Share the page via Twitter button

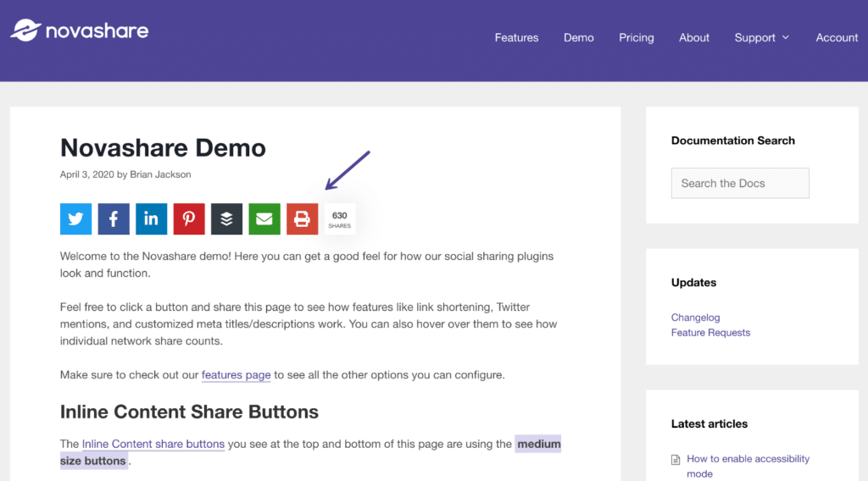(x=75, y=219)
